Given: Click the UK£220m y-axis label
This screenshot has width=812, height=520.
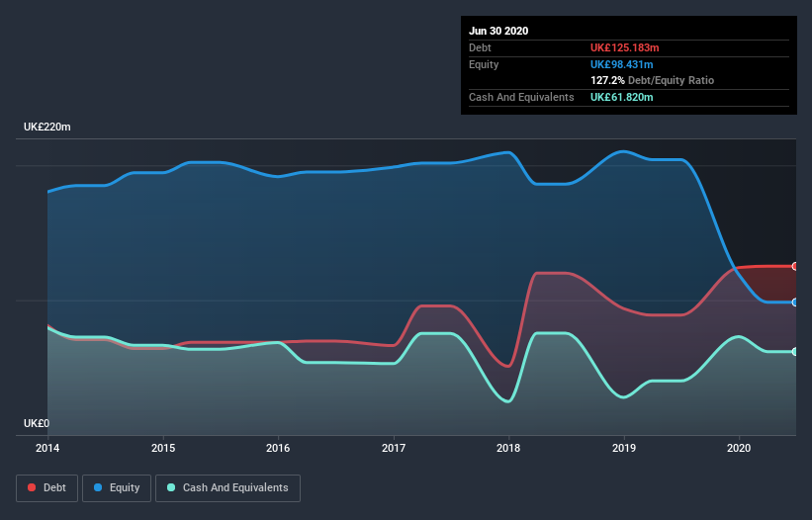Looking at the screenshot, I should click(47, 127).
